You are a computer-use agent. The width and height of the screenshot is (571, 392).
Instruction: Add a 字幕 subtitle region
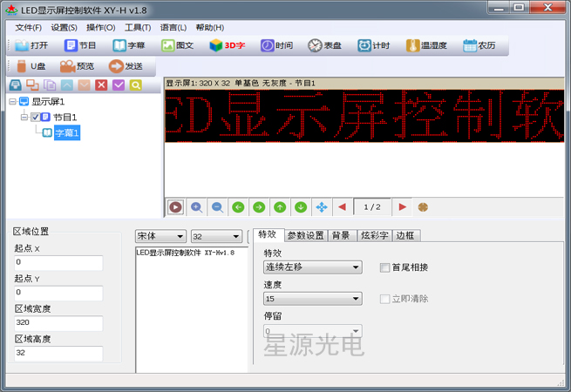129,45
